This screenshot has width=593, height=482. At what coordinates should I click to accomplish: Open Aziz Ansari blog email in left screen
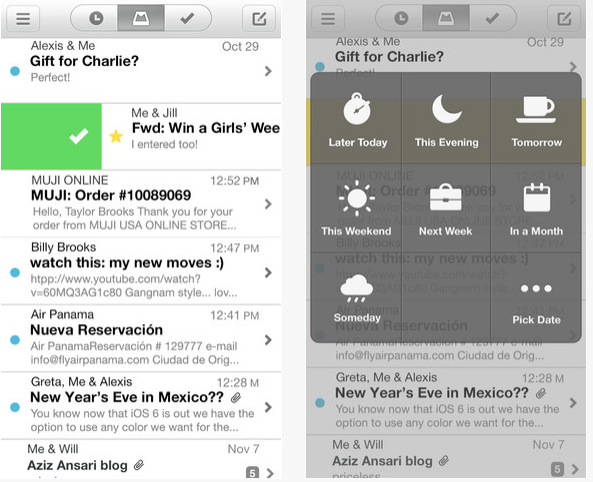point(141,460)
